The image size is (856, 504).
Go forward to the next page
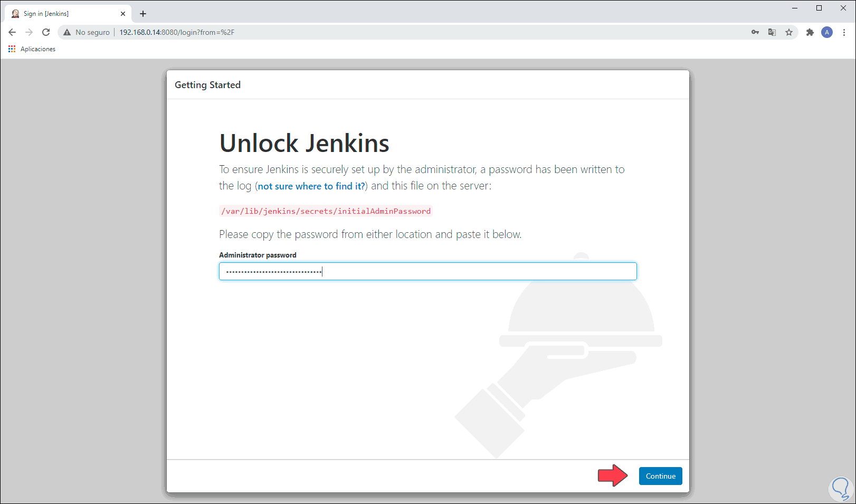click(29, 32)
